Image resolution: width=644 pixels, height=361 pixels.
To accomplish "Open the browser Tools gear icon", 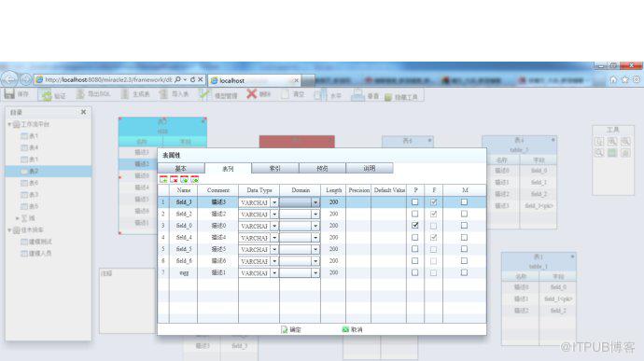I will tap(637, 79).
